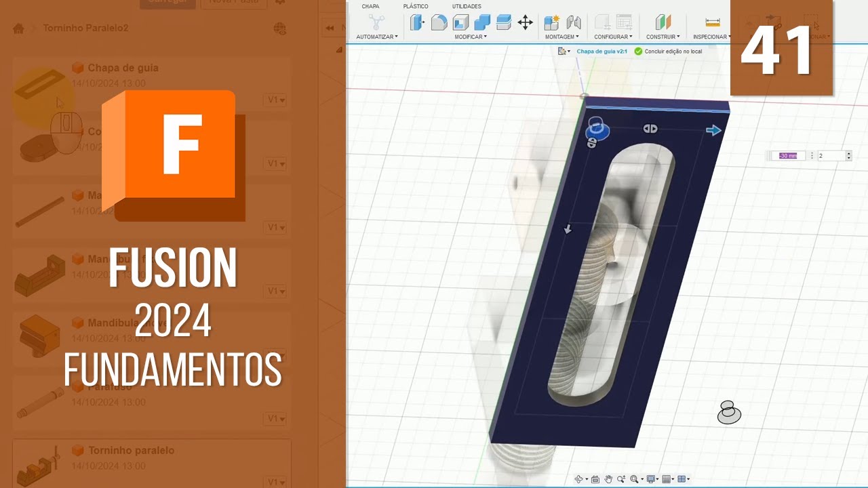Screen dimensions: 868x488
Task: Click the Automatizar scissors-graph icon
Action: pos(376,22)
